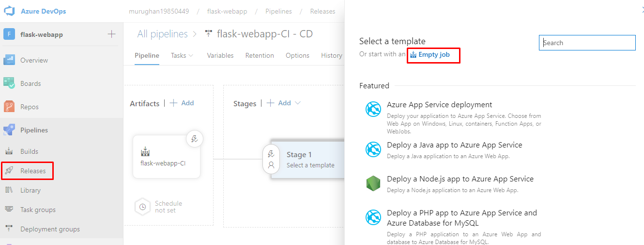Click Stage 1 pre-deployment approvers person icon

[x=271, y=165]
